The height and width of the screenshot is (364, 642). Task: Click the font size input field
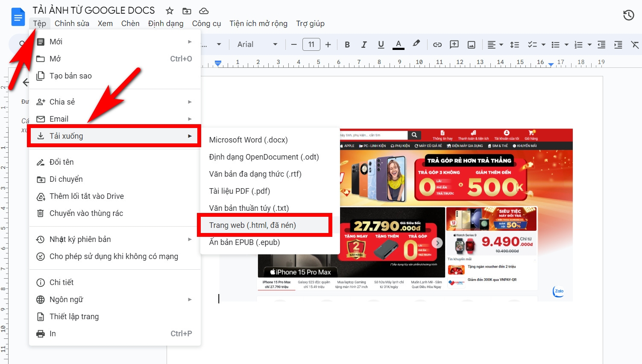coord(311,44)
